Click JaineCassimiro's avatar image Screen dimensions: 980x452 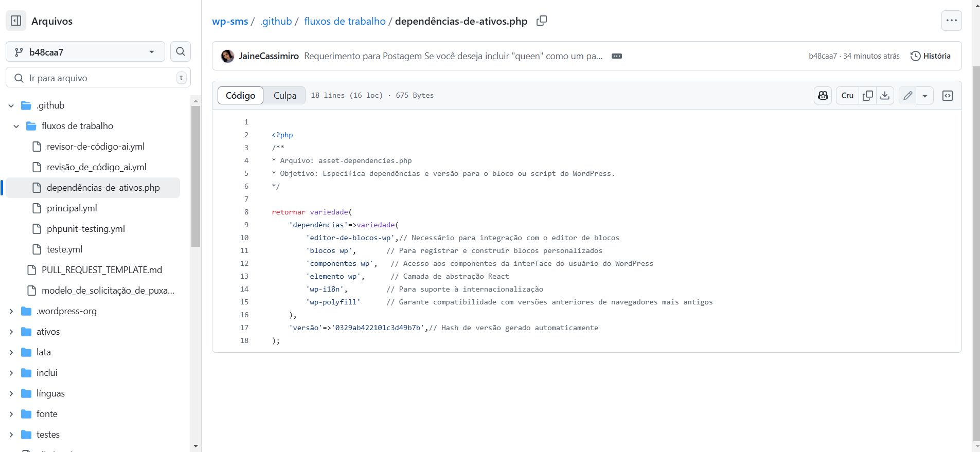(227, 56)
